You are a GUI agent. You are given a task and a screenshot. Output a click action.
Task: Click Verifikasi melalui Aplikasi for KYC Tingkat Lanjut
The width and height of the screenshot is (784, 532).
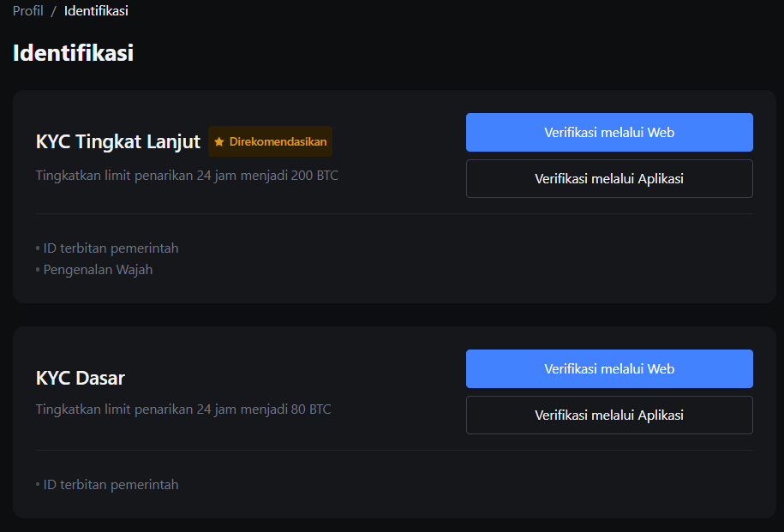pyautogui.click(x=608, y=178)
